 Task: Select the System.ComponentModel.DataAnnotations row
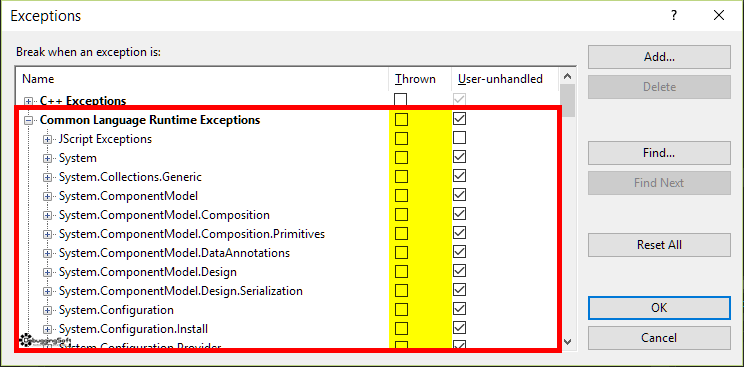(174, 253)
